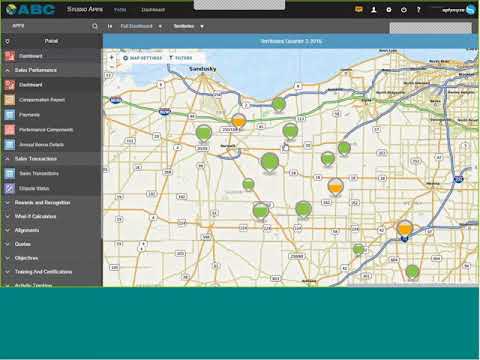Select the green pin on the Lake Erie shoreline
Viewport: 480px width, 360px height.
(279, 104)
